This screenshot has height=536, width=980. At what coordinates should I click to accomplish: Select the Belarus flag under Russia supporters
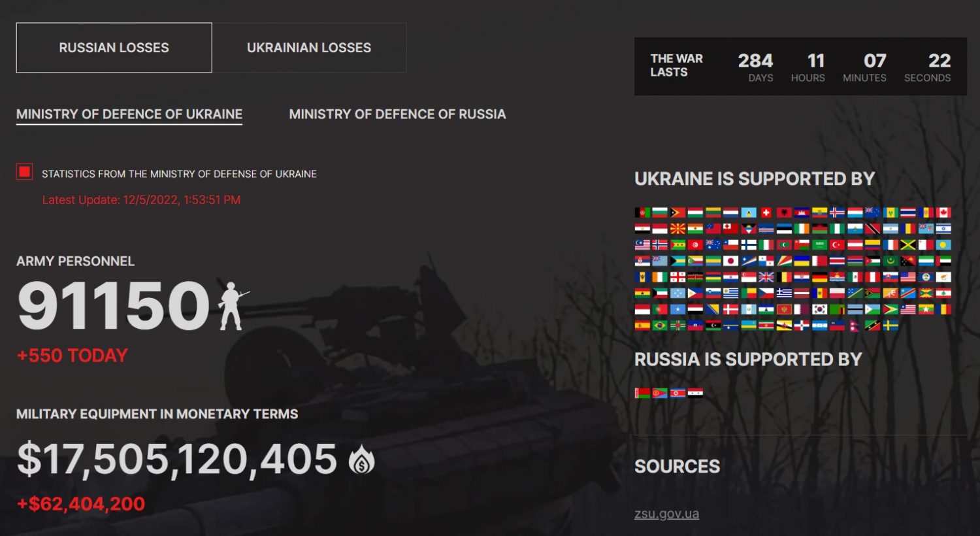click(x=642, y=393)
